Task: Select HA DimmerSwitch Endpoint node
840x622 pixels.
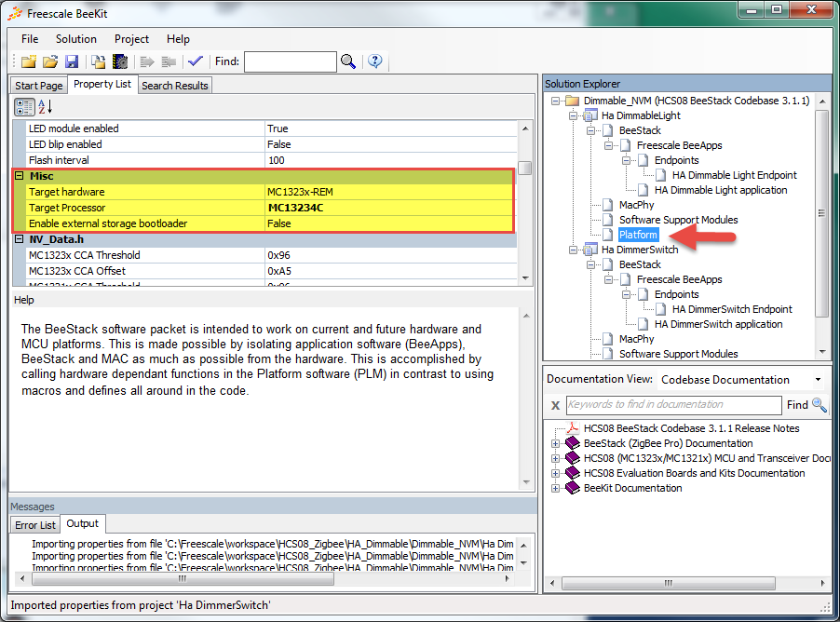Action: [732, 309]
